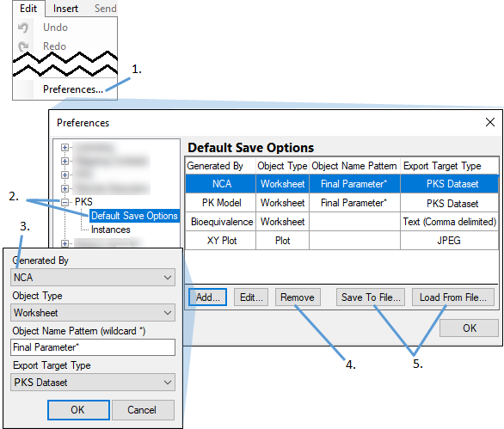Image resolution: width=504 pixels, height=429 pixels.
Task: Click in the Object Name Pattern field
Action: pyautogui.click(x=93, y=347)
